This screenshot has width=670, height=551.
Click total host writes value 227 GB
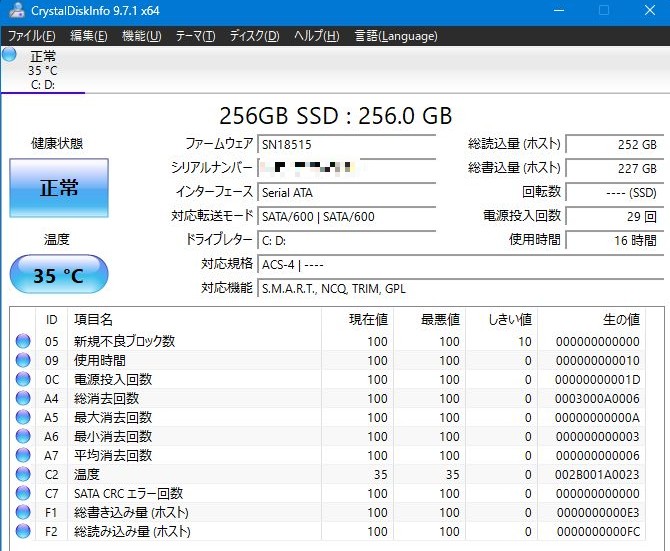click(x=615, y=168)
